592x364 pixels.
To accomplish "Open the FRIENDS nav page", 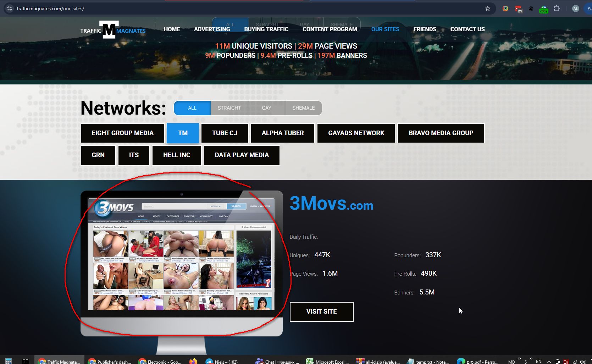I will point(425,29).
